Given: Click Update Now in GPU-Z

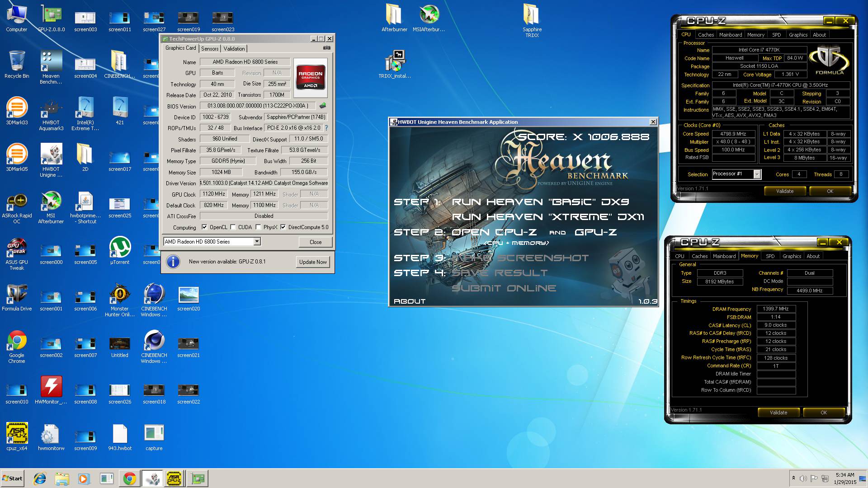Looking at the screenshot, I should point(313,262).
